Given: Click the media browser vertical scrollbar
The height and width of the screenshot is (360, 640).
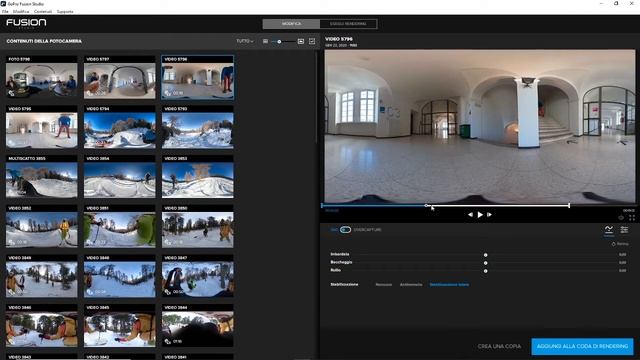Looking at the screenshot, I should (x=316, y=98).
